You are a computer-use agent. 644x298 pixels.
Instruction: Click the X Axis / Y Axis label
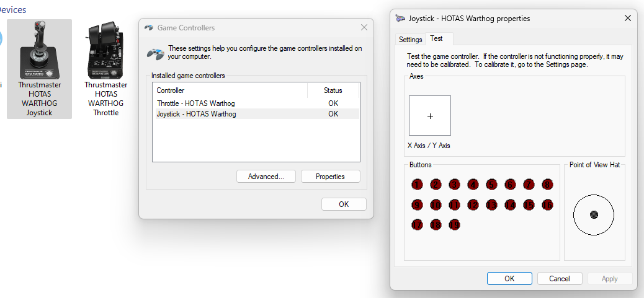tap(429, 146)
